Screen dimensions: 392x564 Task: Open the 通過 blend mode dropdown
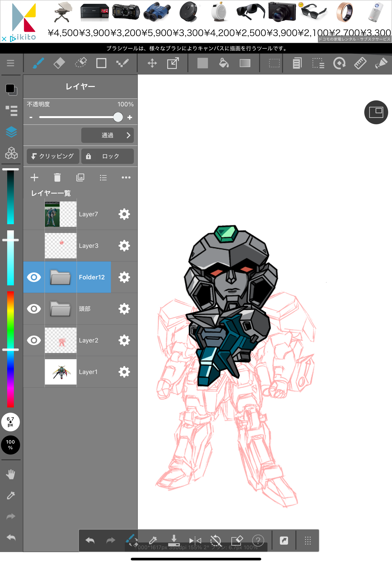point(107,135)
